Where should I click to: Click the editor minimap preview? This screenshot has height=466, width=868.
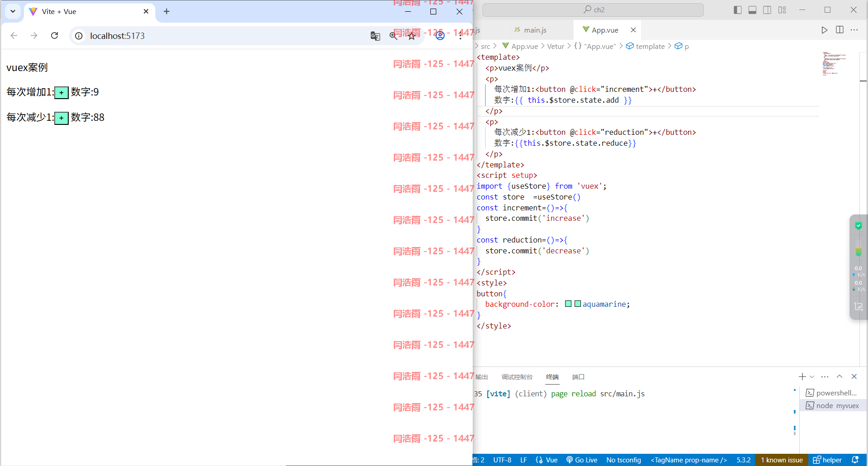[x=834, y=63]
